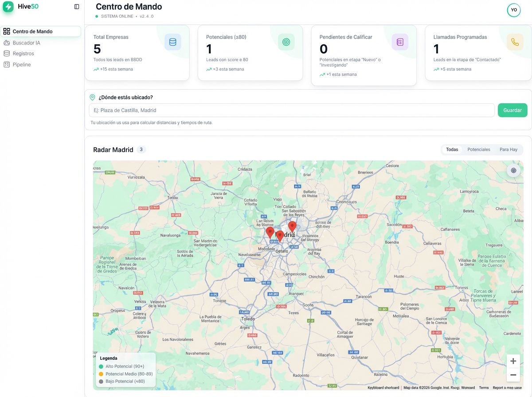
Task: Click the phone icon on Llamadas Programadas card
Action: pos(514,42)
